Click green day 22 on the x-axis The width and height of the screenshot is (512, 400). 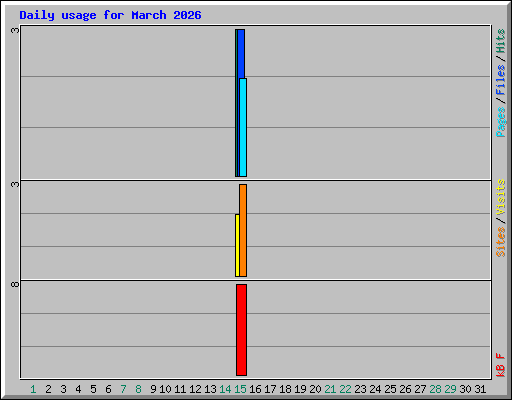click(x=345, y=389)
